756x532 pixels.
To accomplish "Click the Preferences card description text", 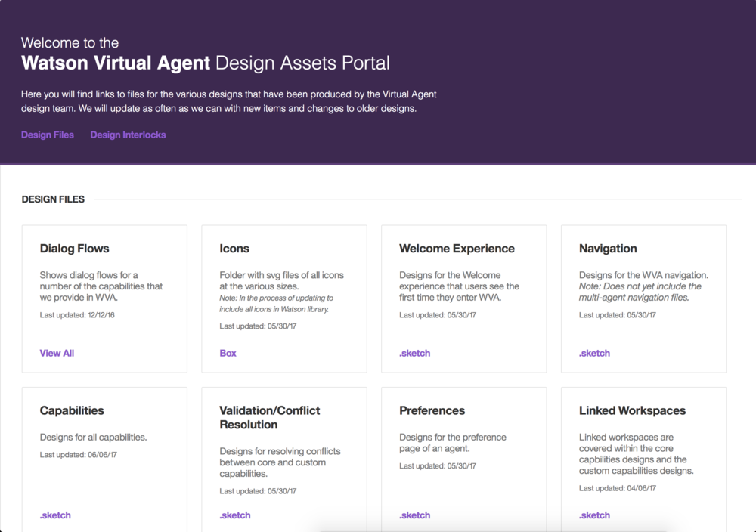I will [453, 443].
